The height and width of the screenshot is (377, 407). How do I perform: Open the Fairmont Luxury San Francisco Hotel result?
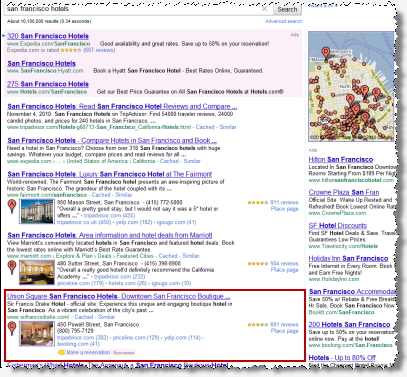[x=109, y=174]
